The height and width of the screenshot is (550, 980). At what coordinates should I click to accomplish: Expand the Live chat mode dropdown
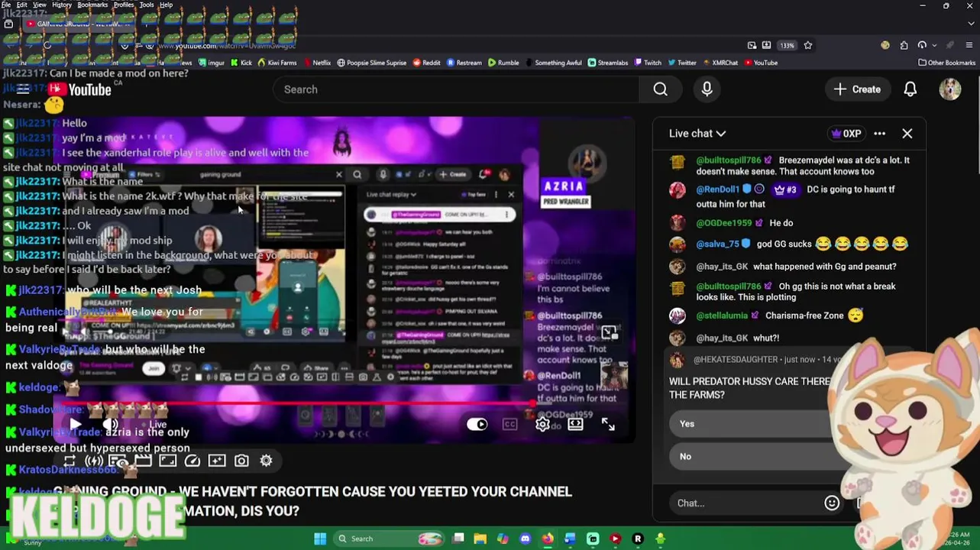point(697,134)
